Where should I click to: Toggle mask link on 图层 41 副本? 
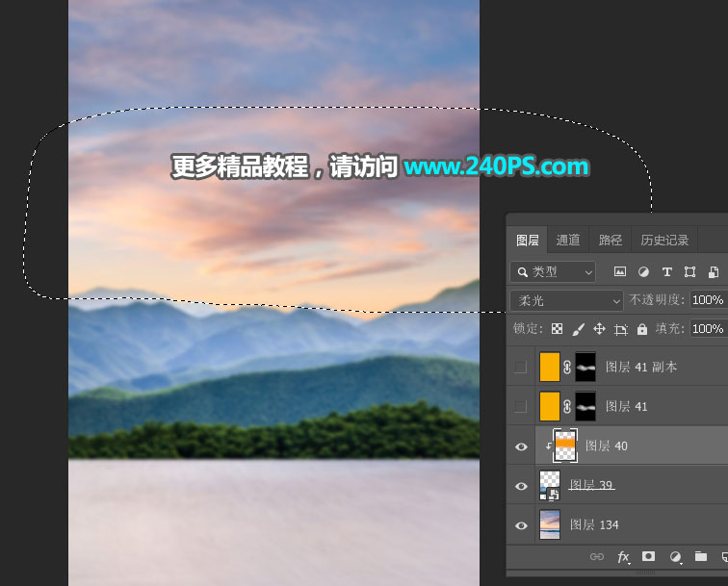pyautogui.click(x=567, y=367)
